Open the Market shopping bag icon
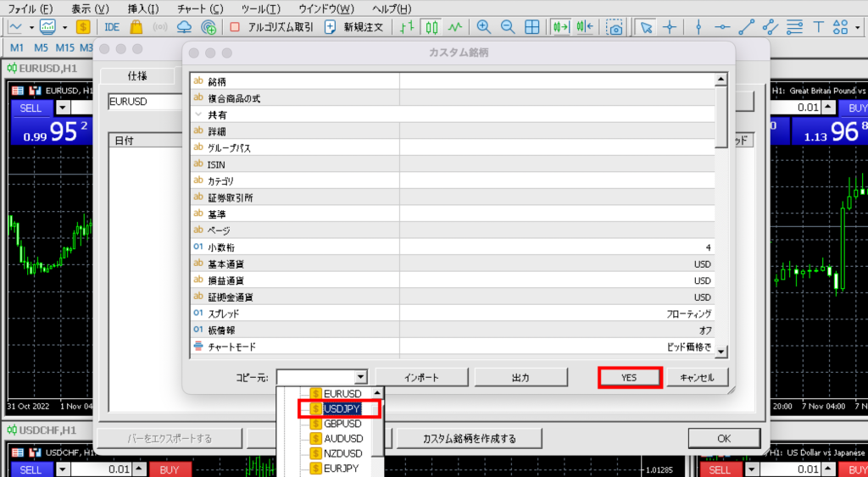This screenshot has height=477, width=868. (x=136, y=26)
